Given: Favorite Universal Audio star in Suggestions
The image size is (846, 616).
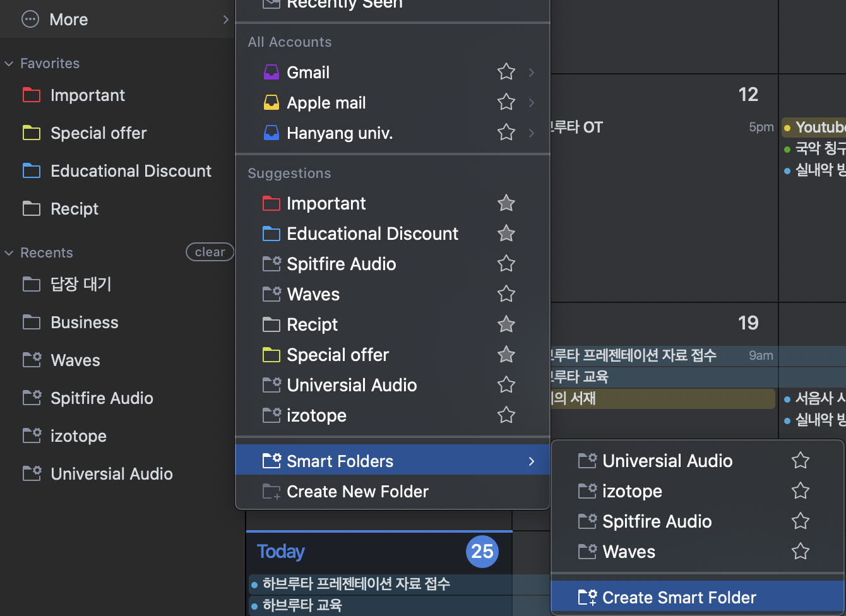Looking at the screenshot, I should [x=506, y=385].
